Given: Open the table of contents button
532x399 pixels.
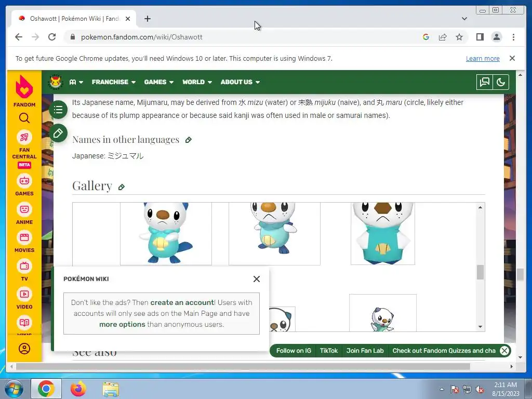Looking at the screenshot, I should pos(58,110).
